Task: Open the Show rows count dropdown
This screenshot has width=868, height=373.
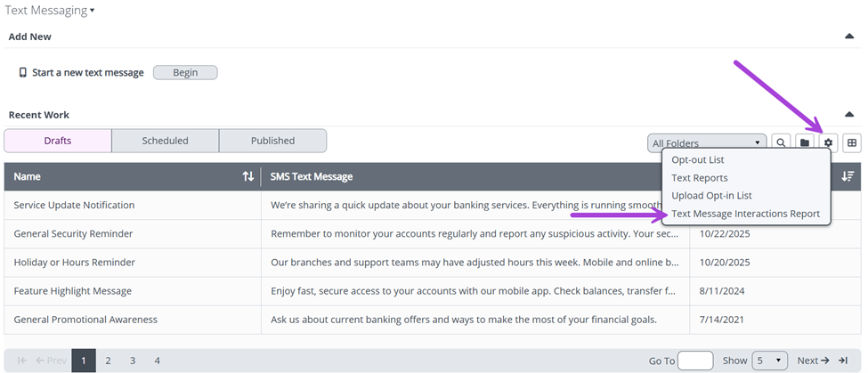Action: [x=769, y=361]
